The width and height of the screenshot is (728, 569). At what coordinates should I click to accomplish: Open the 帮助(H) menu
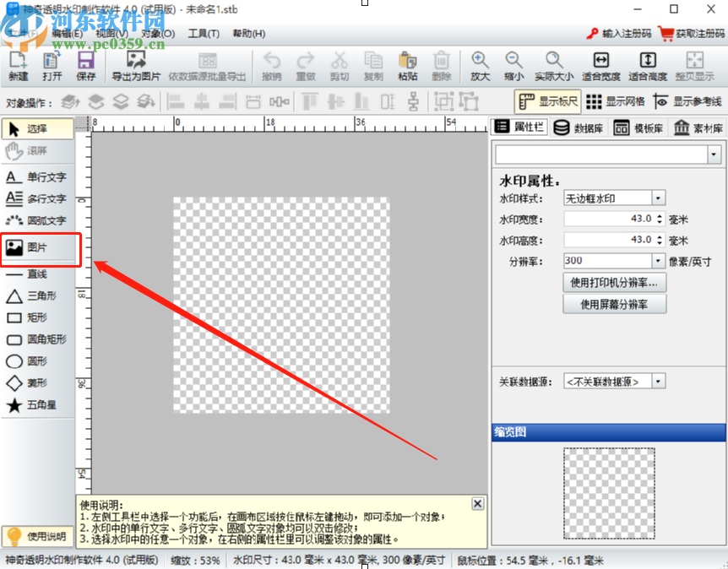pyautogui.click(x=249, y=34)
